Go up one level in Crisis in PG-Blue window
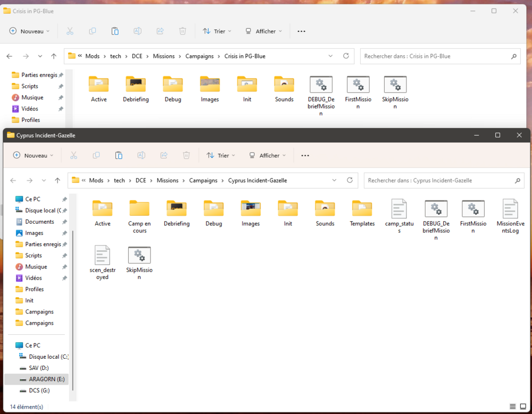The height and width of the screenshot is (414, 532). (x=54, y=56)
